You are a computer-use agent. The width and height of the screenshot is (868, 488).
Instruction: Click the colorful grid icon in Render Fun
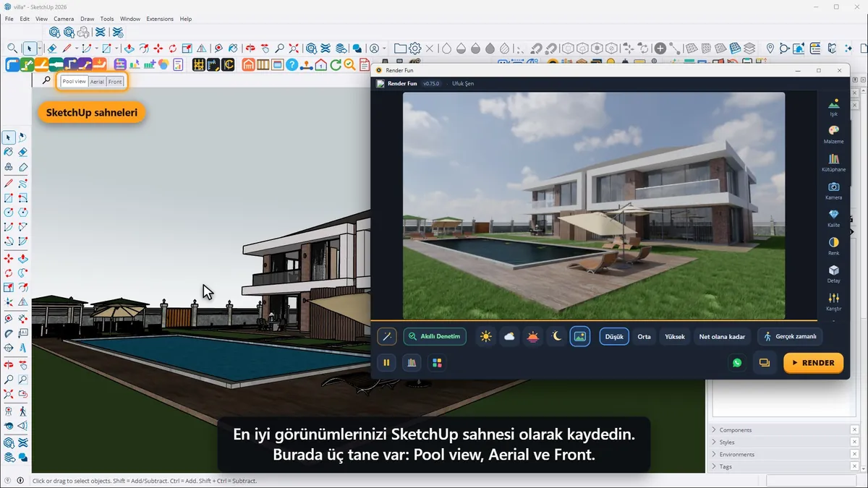(436, 363)
